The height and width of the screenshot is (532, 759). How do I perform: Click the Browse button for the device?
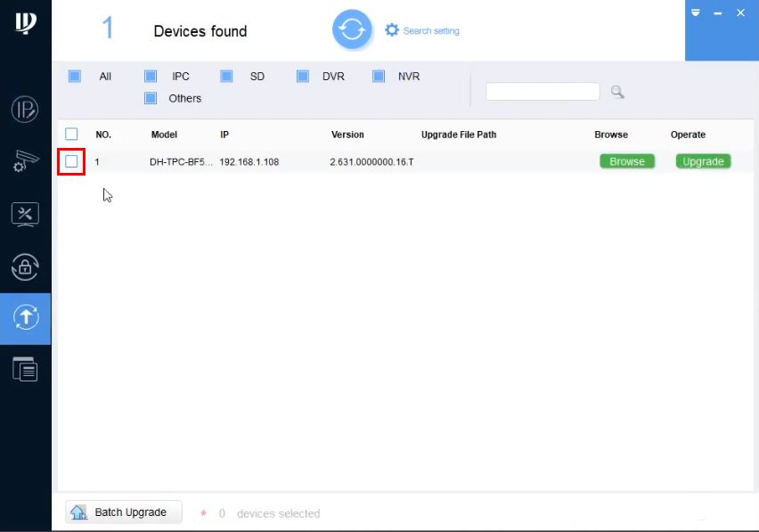point(627,161)
